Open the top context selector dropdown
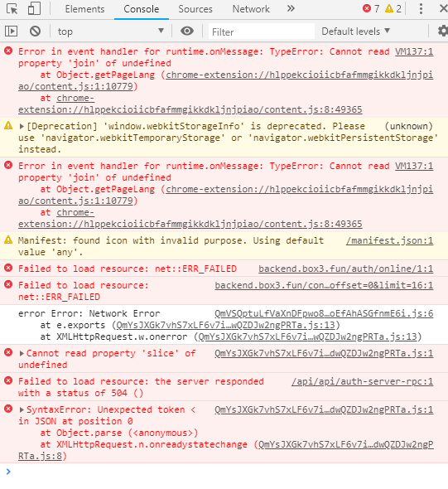This screenshot has height=489, width=448. point(111,31)
